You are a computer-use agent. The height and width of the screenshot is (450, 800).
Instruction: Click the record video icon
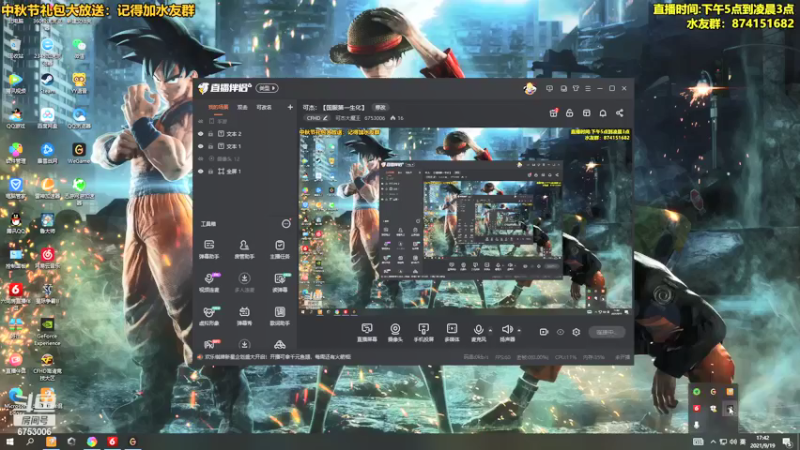[x=544, y=332]
